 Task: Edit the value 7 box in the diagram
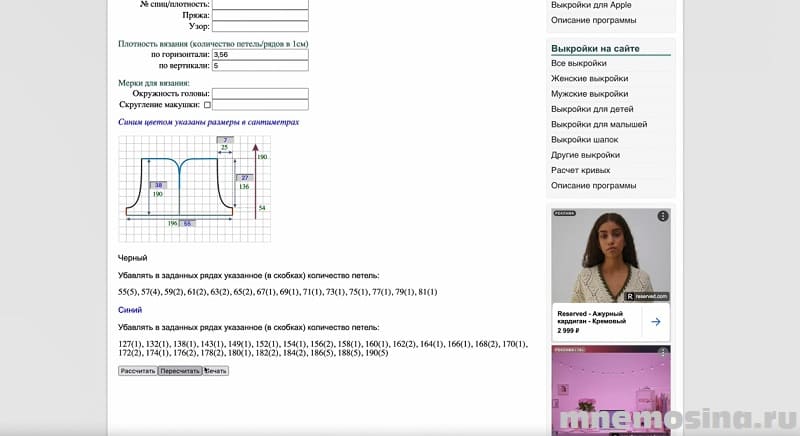(225, 140)
